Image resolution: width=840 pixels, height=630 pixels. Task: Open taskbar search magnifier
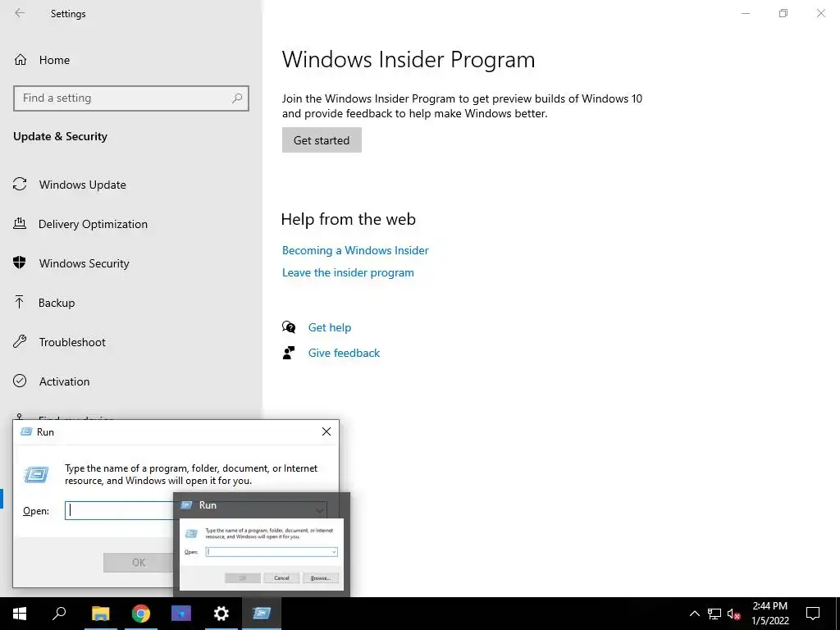click(59, 614)
